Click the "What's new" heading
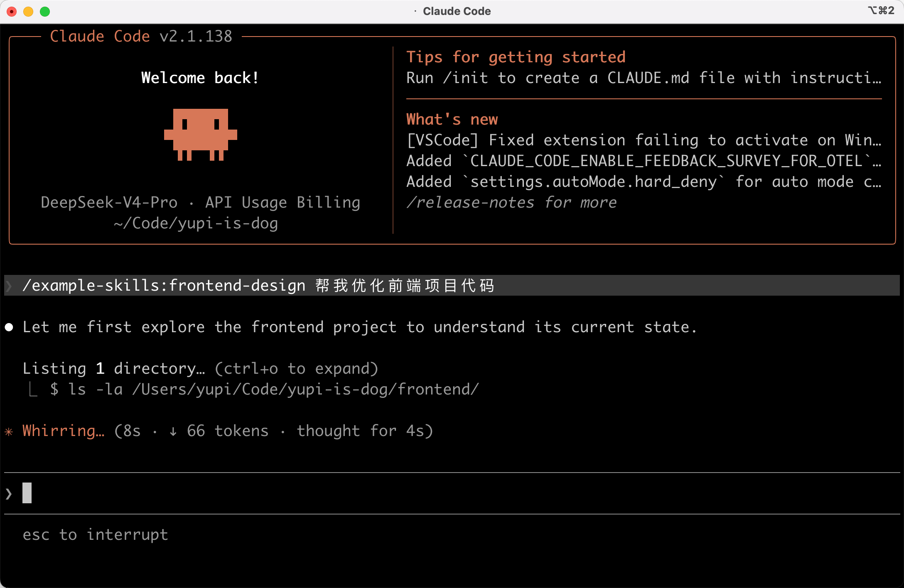Screen dimensions: 904x588 click(452, 120)
